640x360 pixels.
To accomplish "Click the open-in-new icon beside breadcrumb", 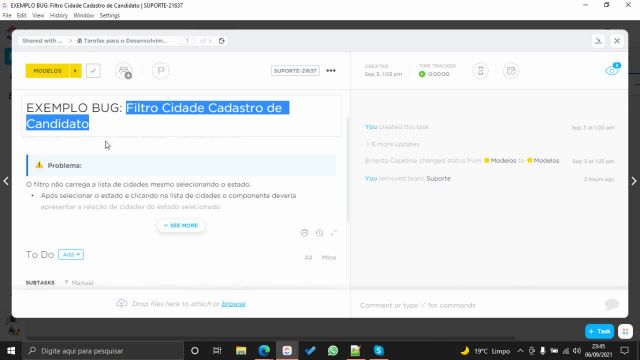I will [x=222, y=41].
